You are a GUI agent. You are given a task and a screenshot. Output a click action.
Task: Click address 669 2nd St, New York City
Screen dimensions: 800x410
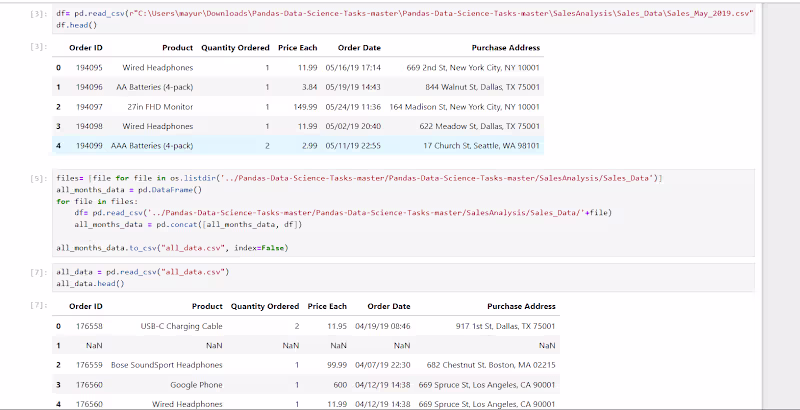point(473,67)
